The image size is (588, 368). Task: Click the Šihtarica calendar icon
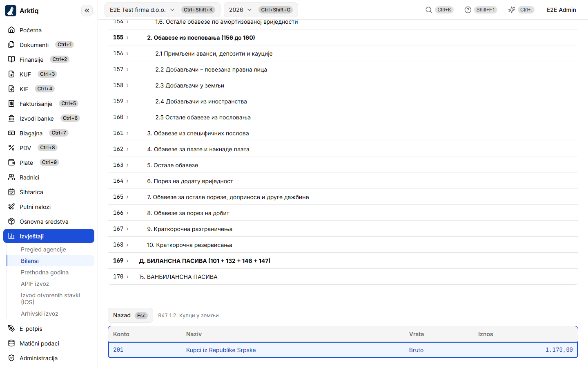pyautogui.click(x=11, y=192)
